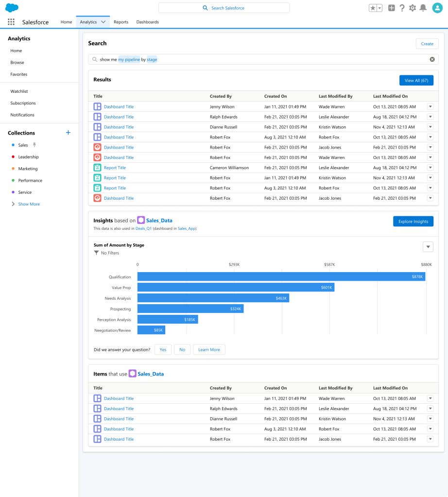The width and height of the screenshot is (448, 497).
Task: Add a new collection with the plus icon
Action: pos(68,132)
